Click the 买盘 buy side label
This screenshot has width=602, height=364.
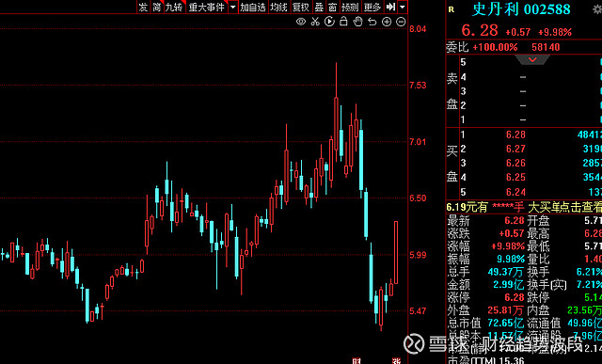(452, 164)
